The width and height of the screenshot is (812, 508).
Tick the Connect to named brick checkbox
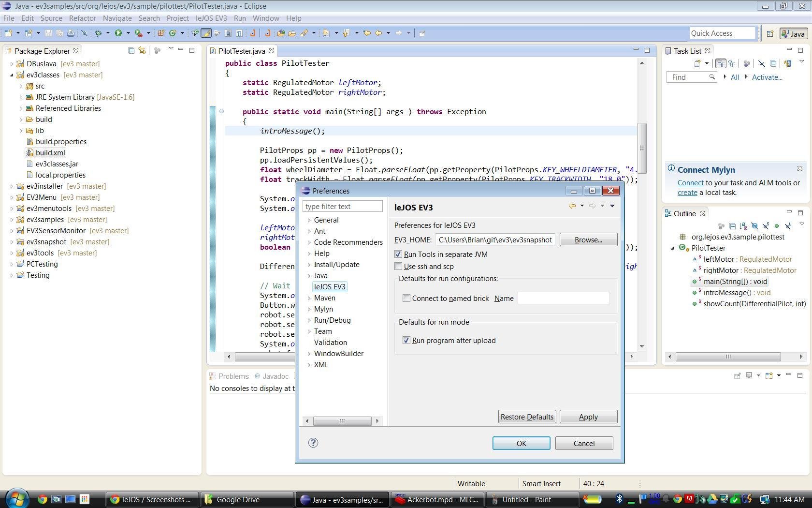pyautogui.click(x=406, y=298)
